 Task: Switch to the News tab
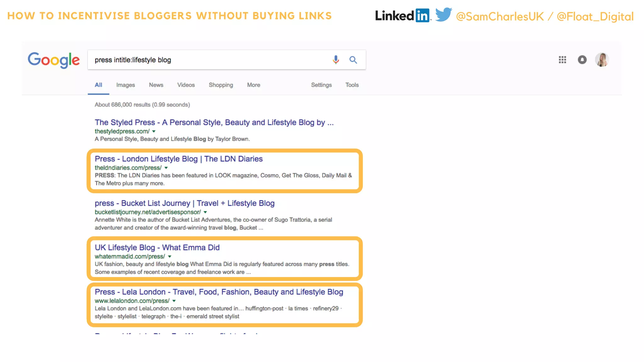pos(156,85)
